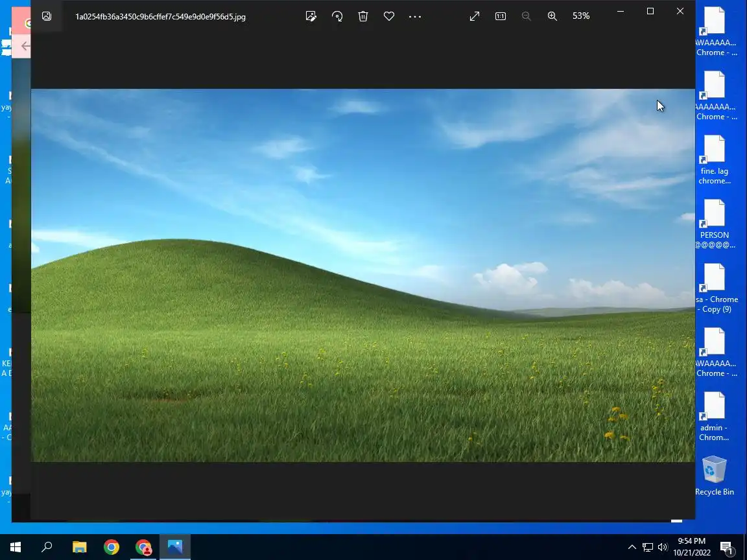This screenshot has height=560, width=747.
Task: Open the Chrome profile icon with red badge
Action: pyautogui.click(x=143, y=547)
